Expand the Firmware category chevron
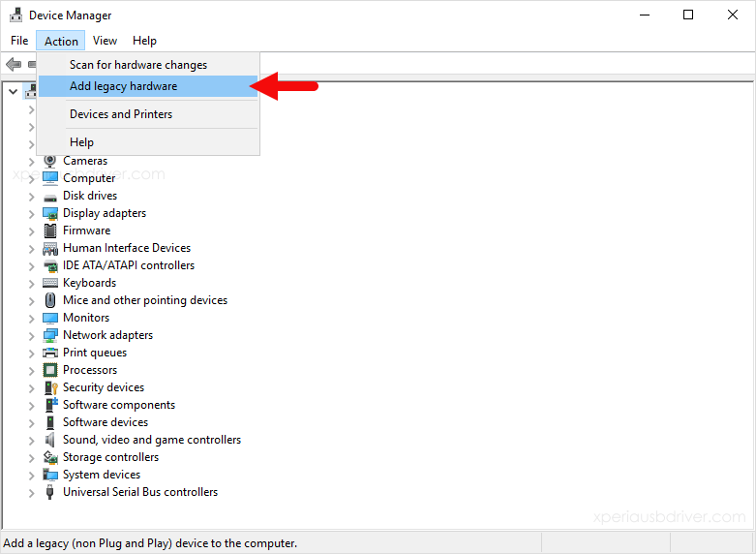Screen dimensions: 756x554 [x=31, y=231]
